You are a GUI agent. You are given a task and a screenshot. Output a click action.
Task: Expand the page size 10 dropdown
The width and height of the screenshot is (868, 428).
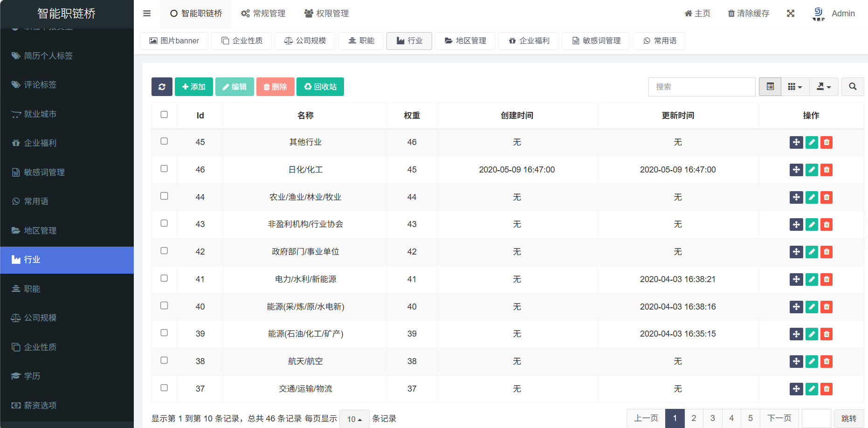click(354, 419)
